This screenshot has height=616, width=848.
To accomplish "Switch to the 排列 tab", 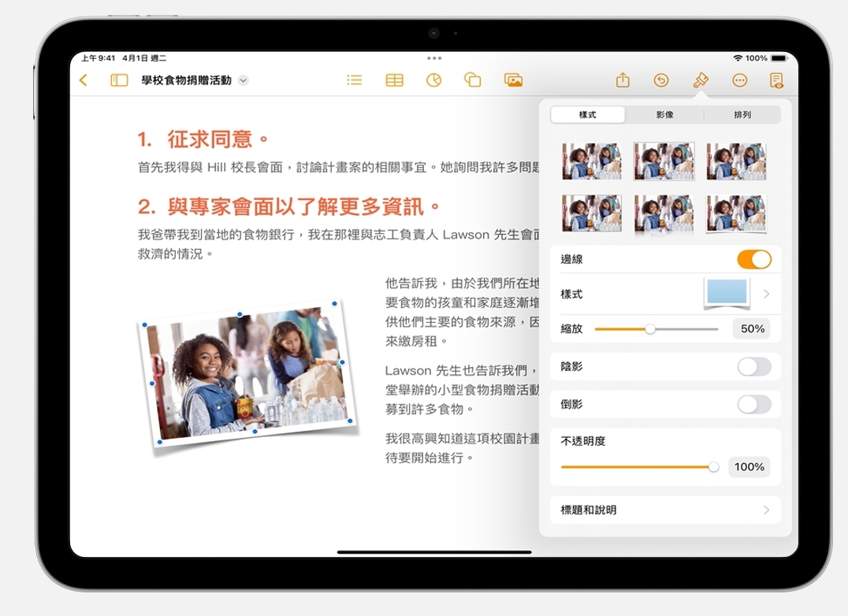I will tap(742, 115).
